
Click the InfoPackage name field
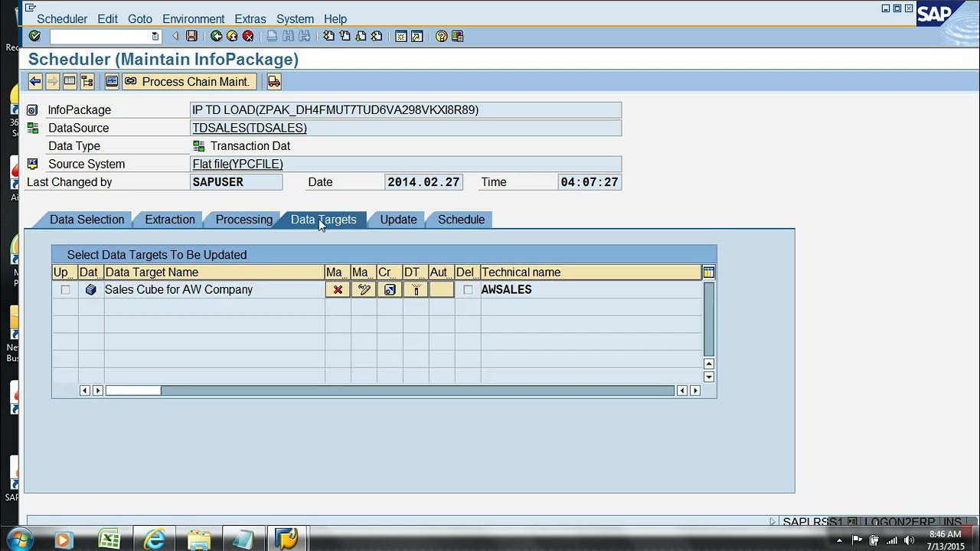406,110
